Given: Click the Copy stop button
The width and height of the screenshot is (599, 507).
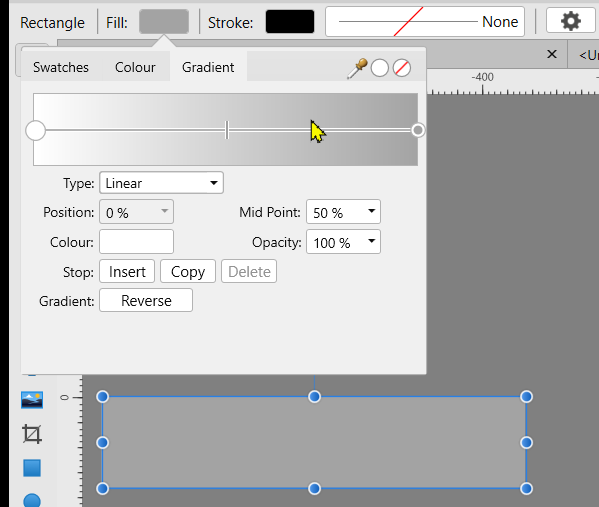Looking at the screenshot, I should (x=188, y=271).
